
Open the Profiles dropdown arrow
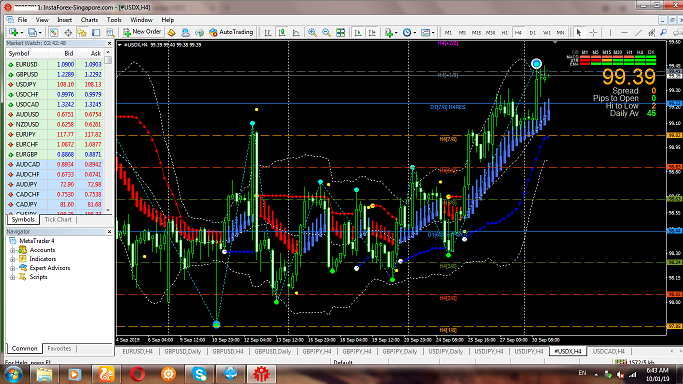coord(40,33)
